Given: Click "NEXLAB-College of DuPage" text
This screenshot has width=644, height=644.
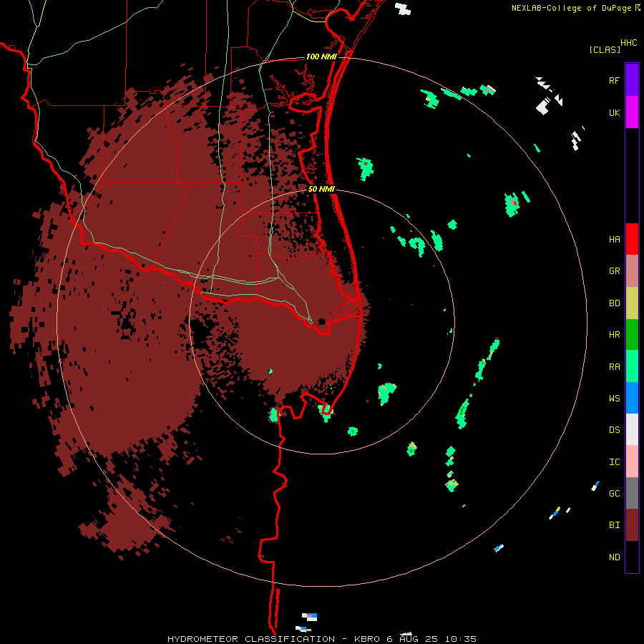Looking at the screenshot, I should coord(572,8).
